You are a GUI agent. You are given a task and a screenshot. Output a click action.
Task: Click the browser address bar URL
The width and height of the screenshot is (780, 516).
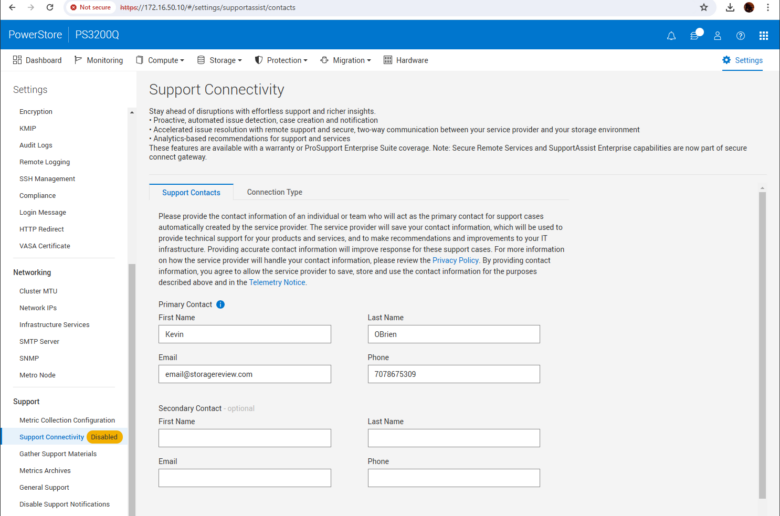[208, 7]
